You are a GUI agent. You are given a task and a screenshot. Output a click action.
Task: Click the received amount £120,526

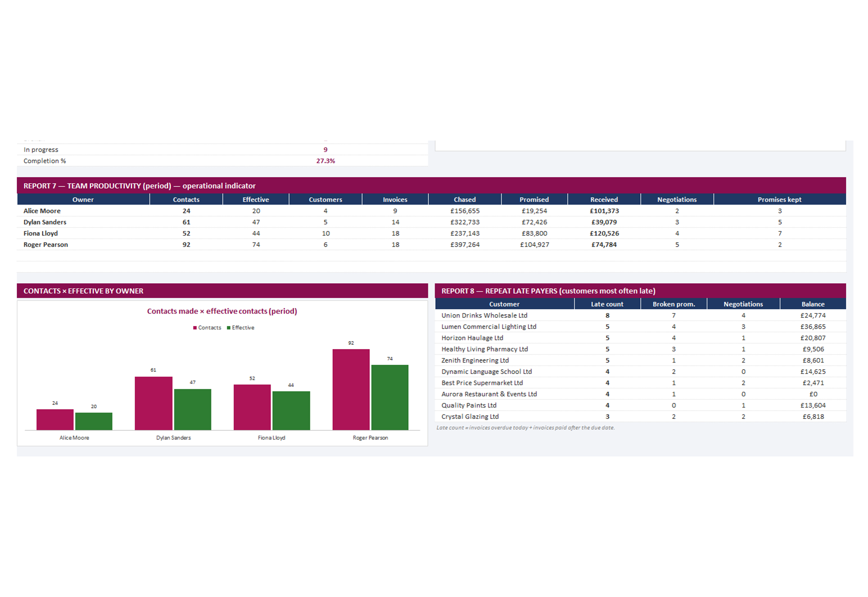tap(604, 233)
